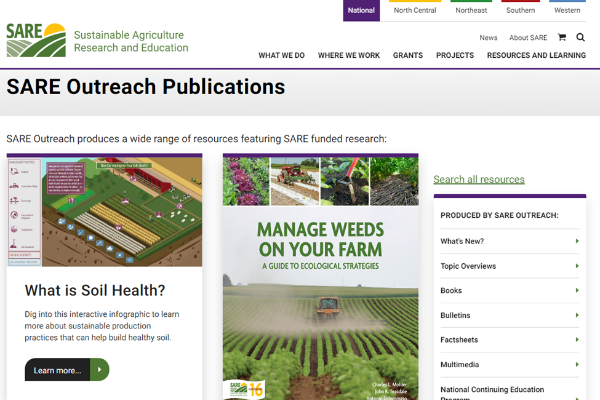This screenshot has width=600, height=400.
Task: Switch to Northeast region tab
Action: (x=471, y=10)
